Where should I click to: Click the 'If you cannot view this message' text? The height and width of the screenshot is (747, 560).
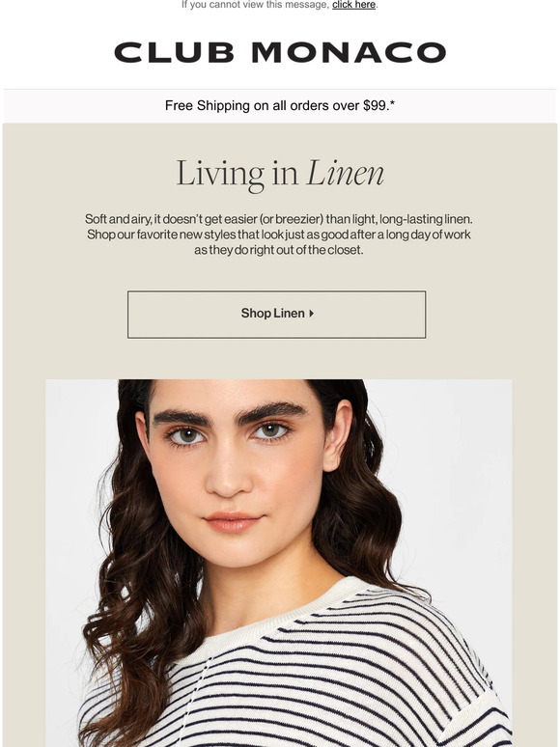click(x=255, y=5)
